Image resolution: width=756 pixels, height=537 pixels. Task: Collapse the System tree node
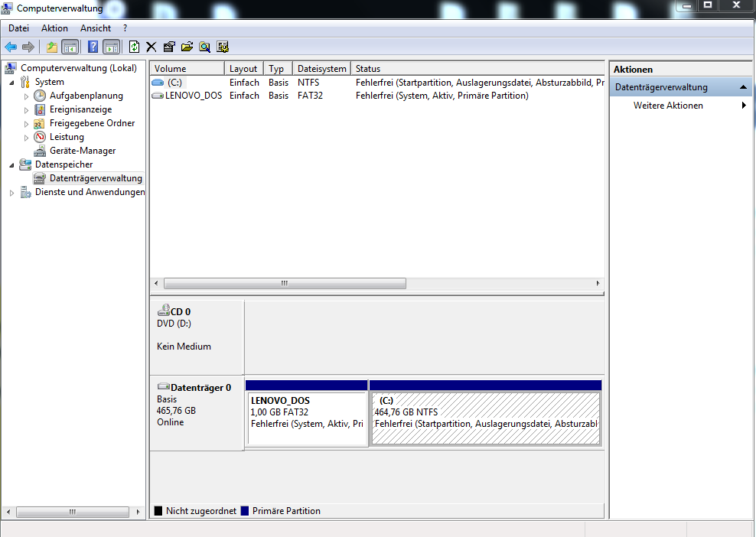[11, 83]
